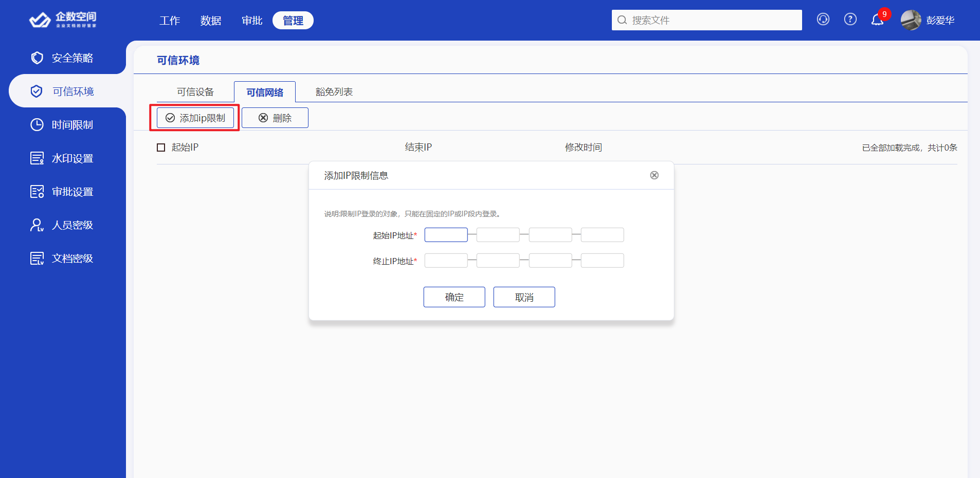Screen dimensions: 980x478
Task: Click the 水印设置 sidebar icon
Action: tap(37, 158)
